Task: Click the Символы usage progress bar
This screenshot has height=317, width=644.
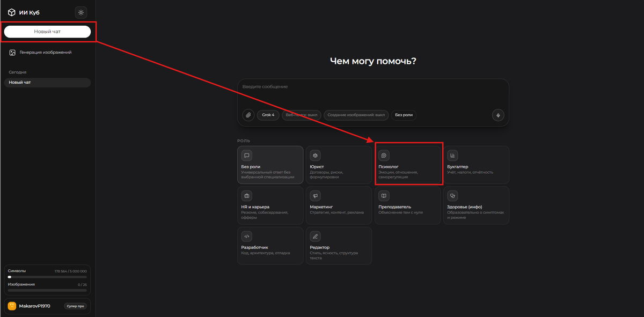Action: tap(47, 277)
